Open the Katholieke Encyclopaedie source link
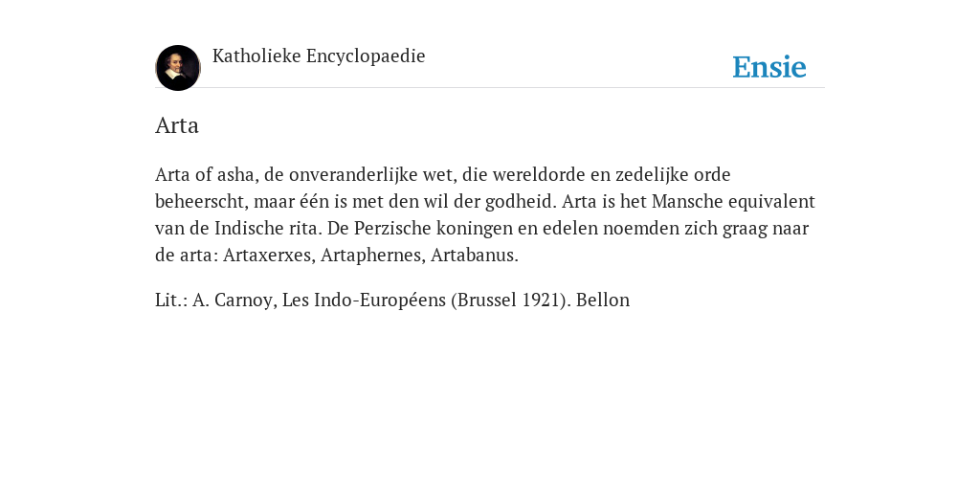Viewport: 980px width, 490px height. pyautogui.click(x=319, y=56)
